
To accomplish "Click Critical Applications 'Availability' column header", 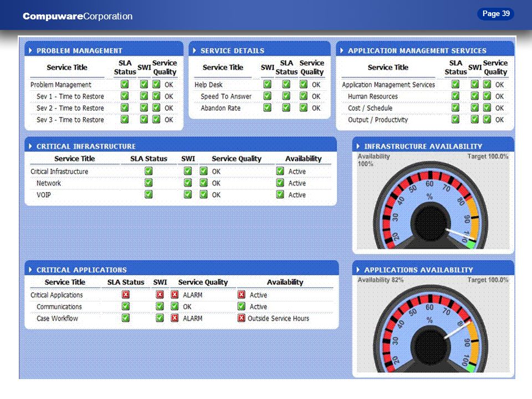I will point(285,282).
